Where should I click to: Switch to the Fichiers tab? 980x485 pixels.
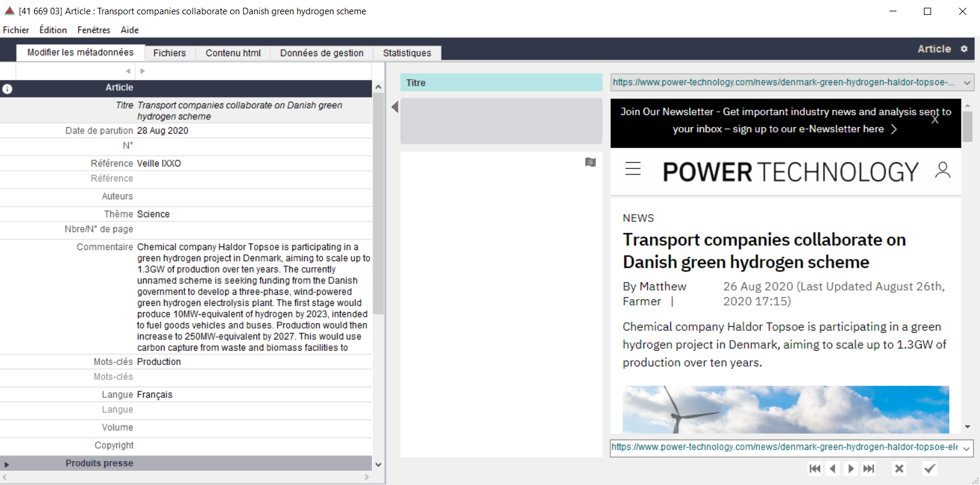(x=169, y=53)
